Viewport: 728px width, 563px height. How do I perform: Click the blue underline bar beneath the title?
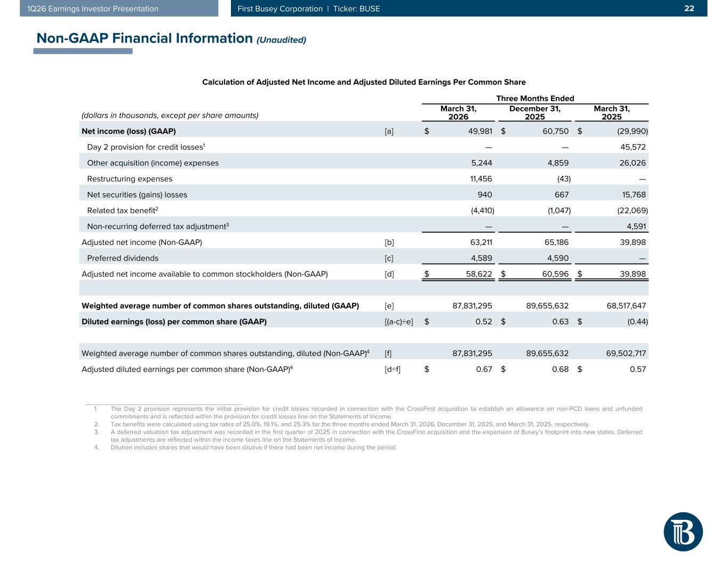pyautogui.click(x=83, y=51)
